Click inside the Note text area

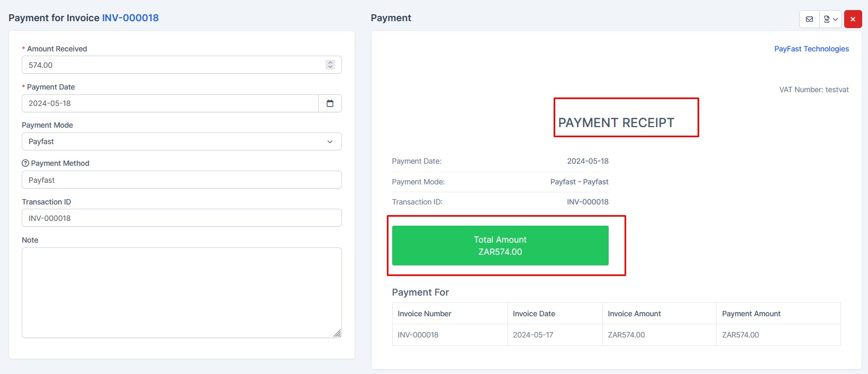[x=182, y=291]
